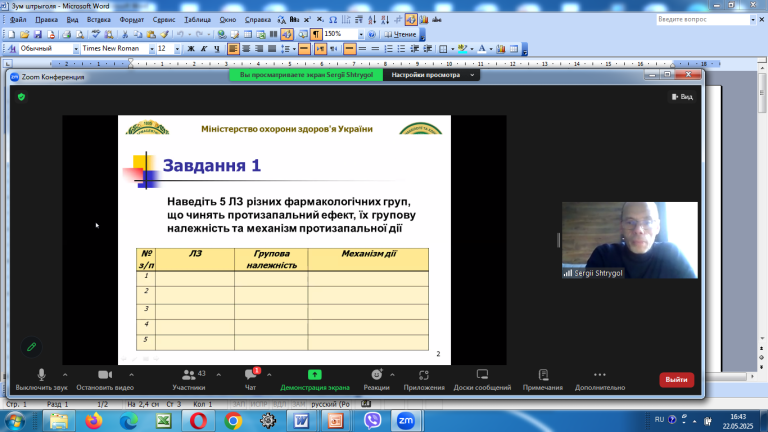The image size is (768, 432).
Task: Click the red Выйти leave button
Action: click(x=676, y=380)
